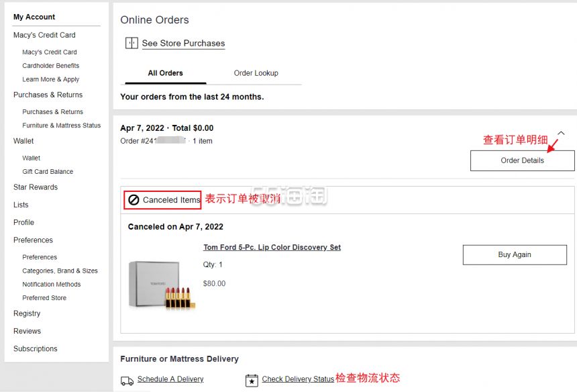Click the Furniture or Mattress Delivery heading
This screenshot has height=392, width=577.
click(180, 359)
